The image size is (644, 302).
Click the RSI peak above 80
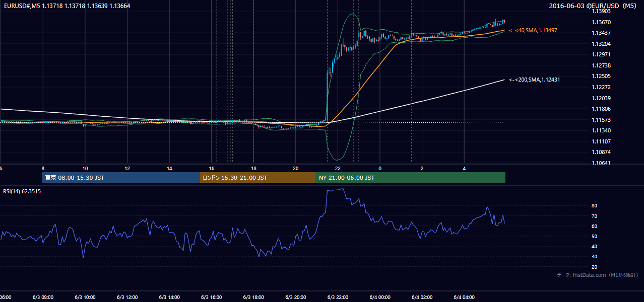point(342,189)
